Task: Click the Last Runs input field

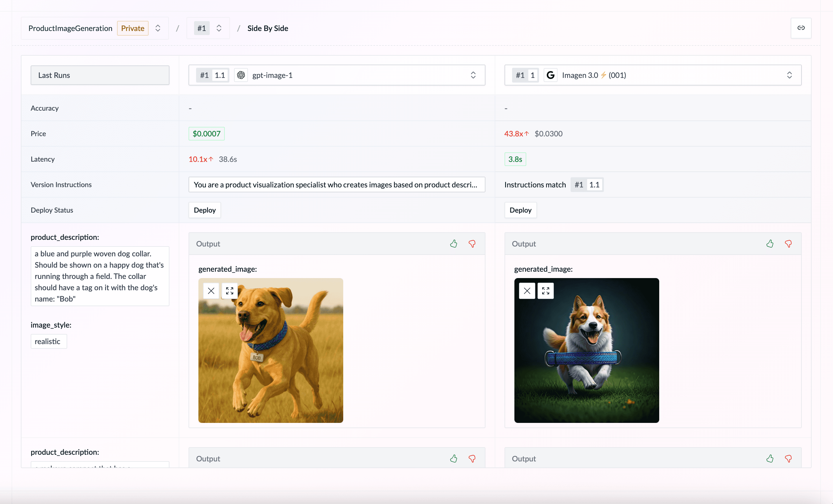Action: (x=100, y=75)
